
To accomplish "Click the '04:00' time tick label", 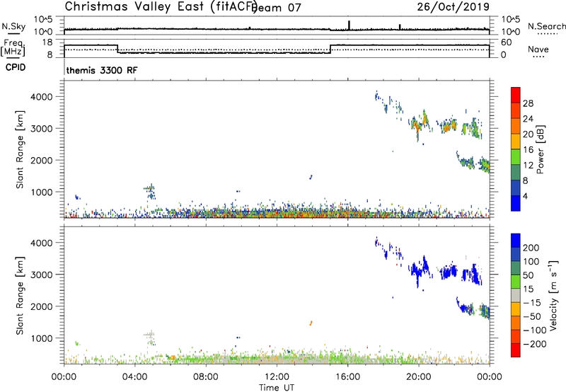I will pyautogui.click(x=134, y=377).
